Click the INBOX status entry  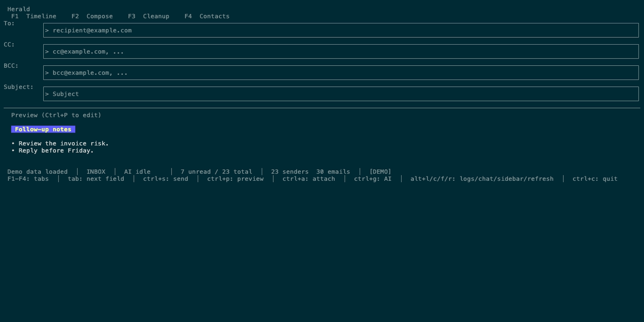(x=96, y=172)
